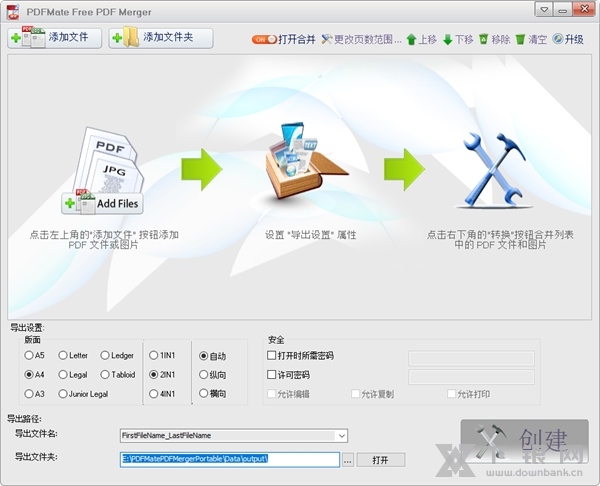Click the ... browse folder button

[347, 460]
